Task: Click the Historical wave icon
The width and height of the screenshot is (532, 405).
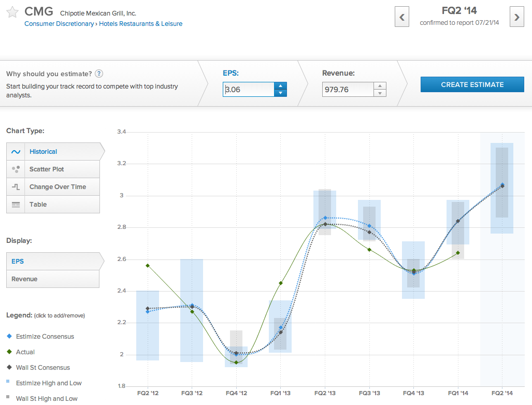Action: 16,152
